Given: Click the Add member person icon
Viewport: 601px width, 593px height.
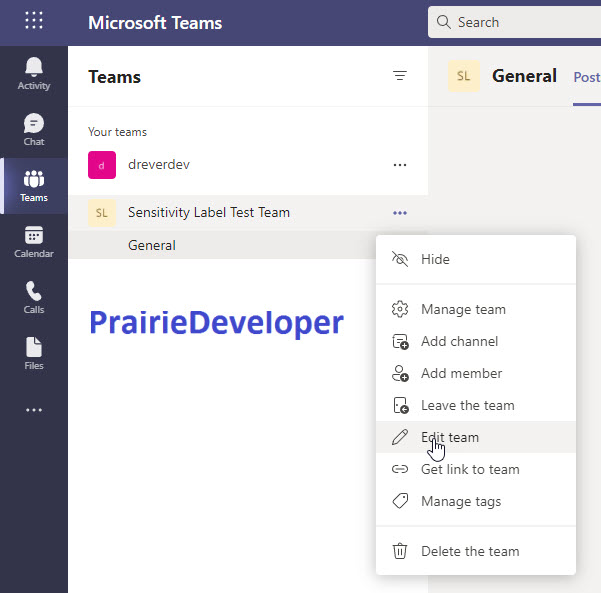Looking at the screenshot, I should [x=400, y=373].
